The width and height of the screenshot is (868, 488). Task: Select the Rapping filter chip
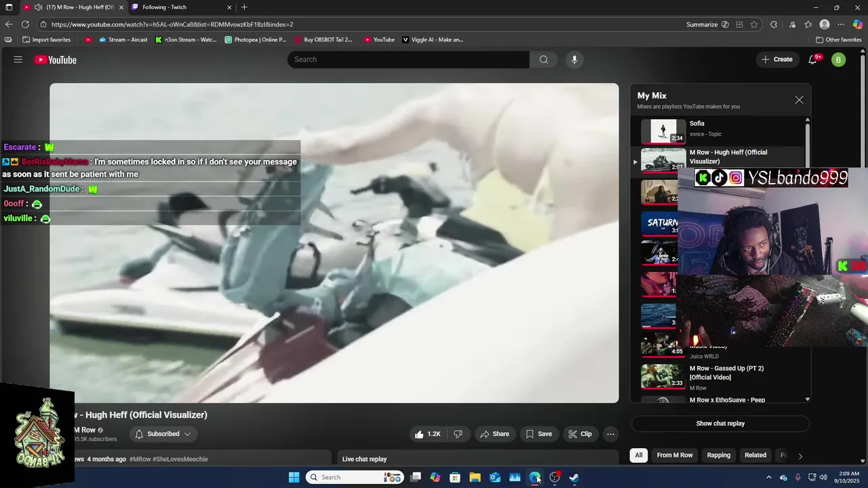(719, 455)
